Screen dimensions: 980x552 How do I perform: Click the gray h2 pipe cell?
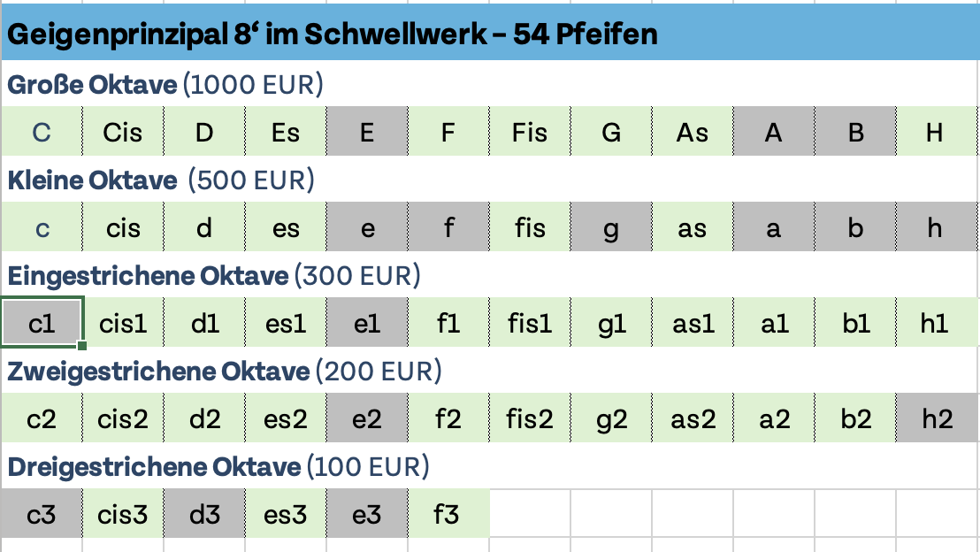pos(937,418)
